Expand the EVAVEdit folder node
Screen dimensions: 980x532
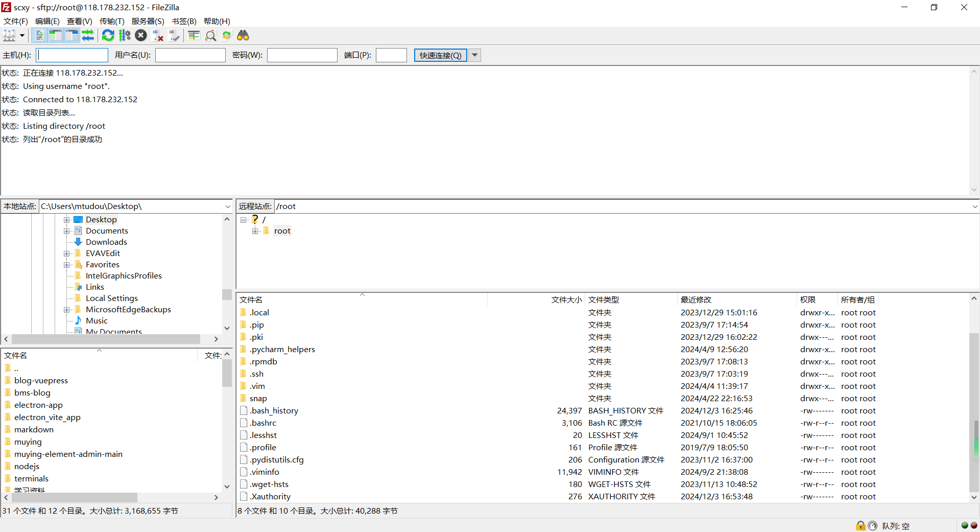click(x=66, y=253)
